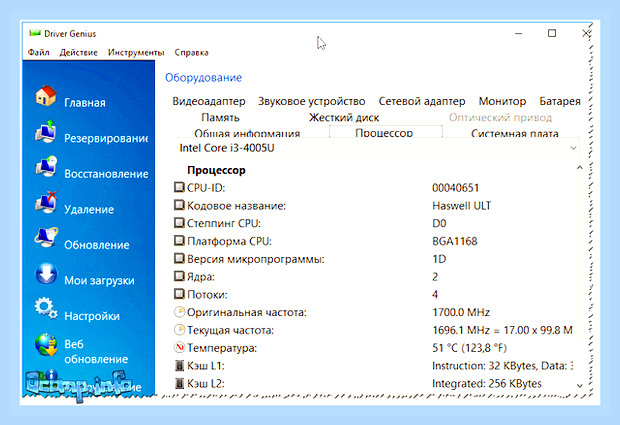
Task: Click the cache icon beside Кэш L1
Action: (x=179, y=366)
